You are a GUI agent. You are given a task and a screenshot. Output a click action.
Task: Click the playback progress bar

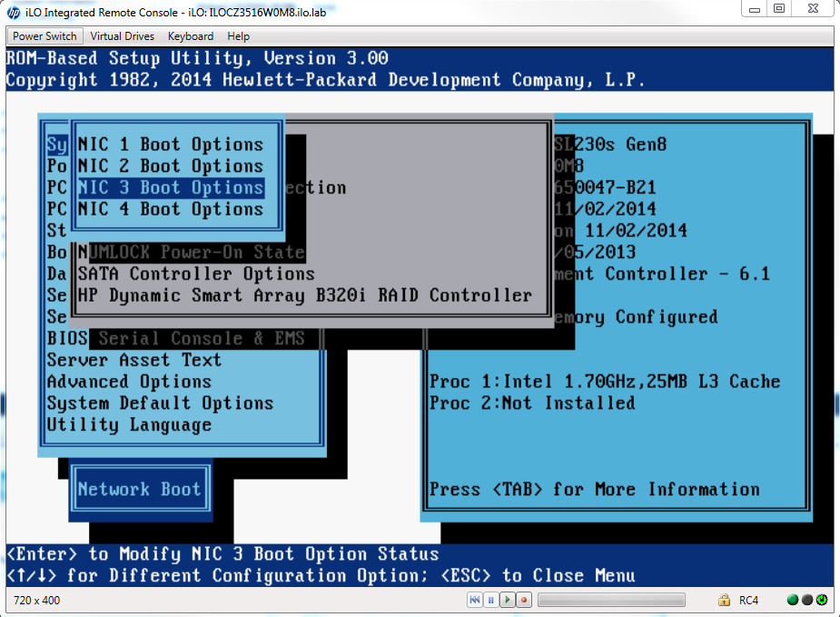click(x=611, y=600)
